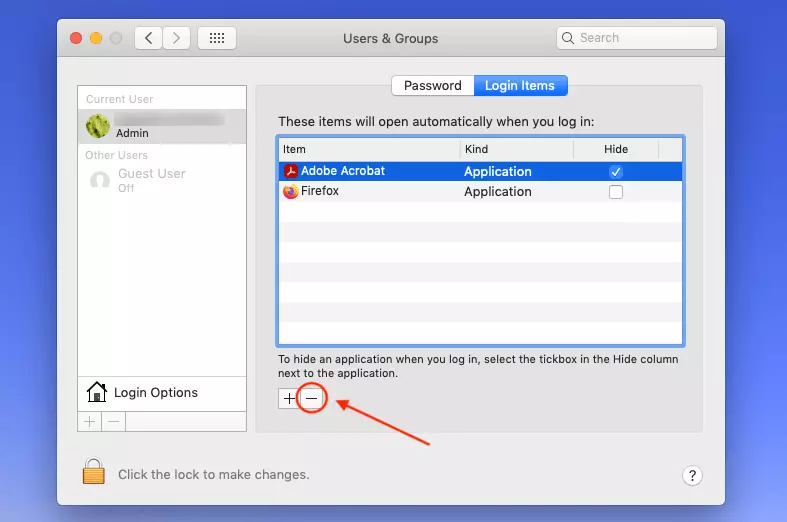Uncheck Hide checkbox for Adobe Acrobat
Image resolution: width=787 pixels, height=522 pixels.
(616, 171)
